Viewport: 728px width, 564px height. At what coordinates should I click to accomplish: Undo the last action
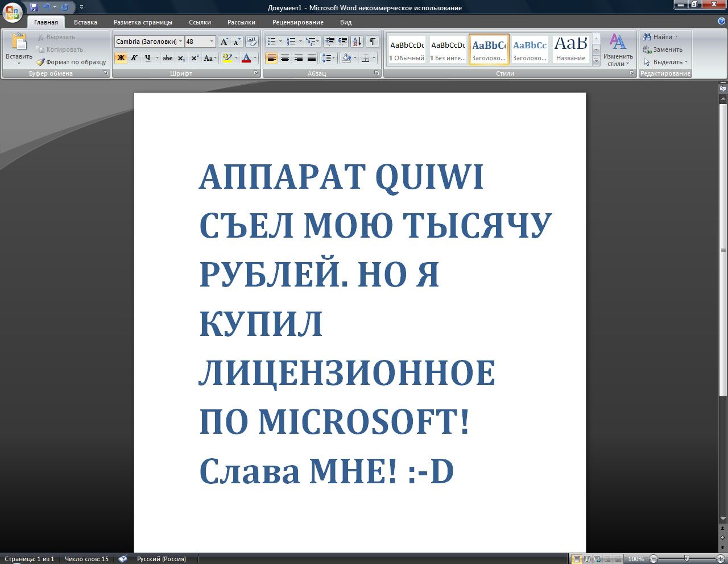tap(47, 7)
